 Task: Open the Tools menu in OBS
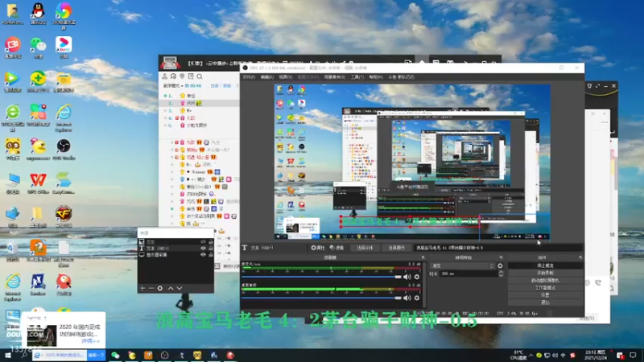[357, 77]
